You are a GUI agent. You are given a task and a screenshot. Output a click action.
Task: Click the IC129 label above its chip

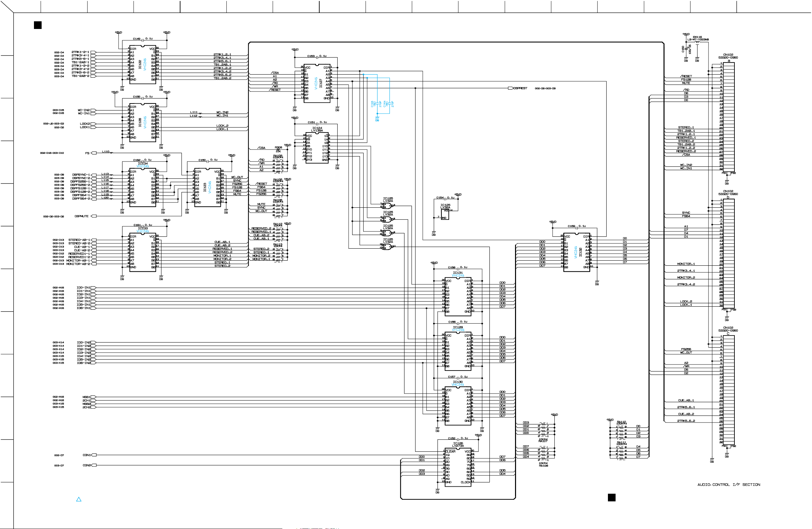click(x=458, y=327)
